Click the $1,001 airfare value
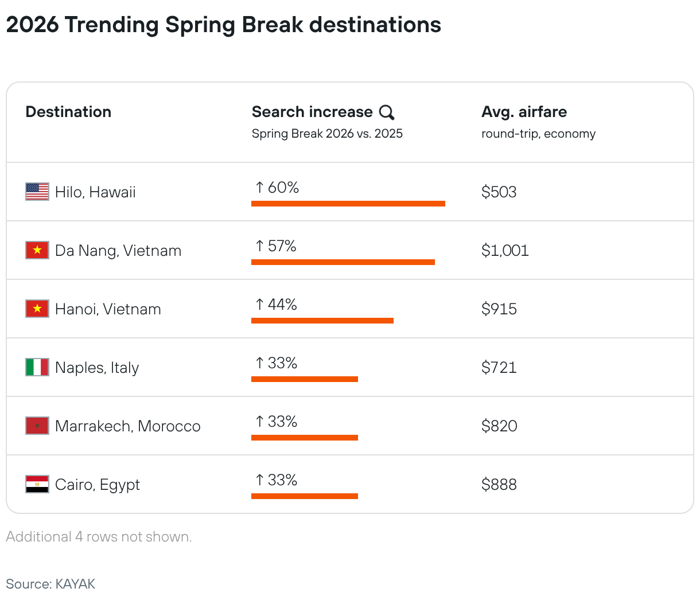The image size is (700, 600). pos(505,251)
